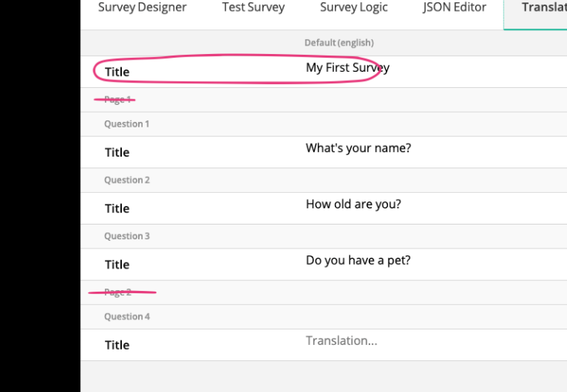The height and width of the screenshot is (392, 567).
Task: Select the Question 3 section header
Action: pos(127,237)
